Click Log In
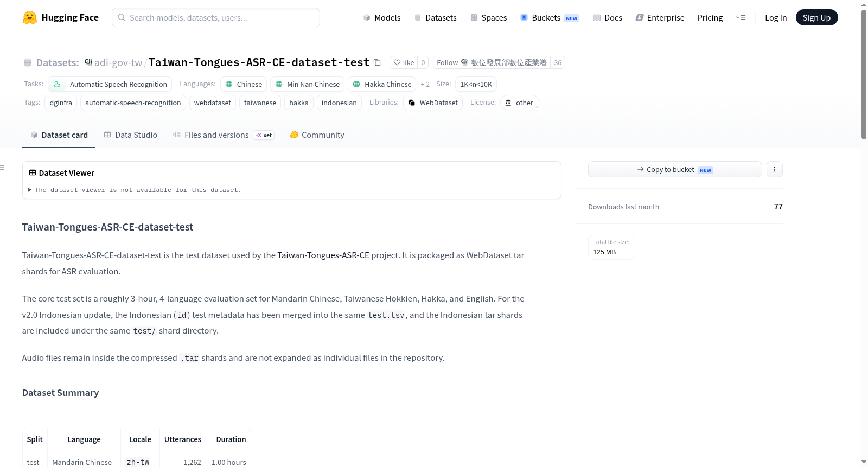 pos(776,17)
